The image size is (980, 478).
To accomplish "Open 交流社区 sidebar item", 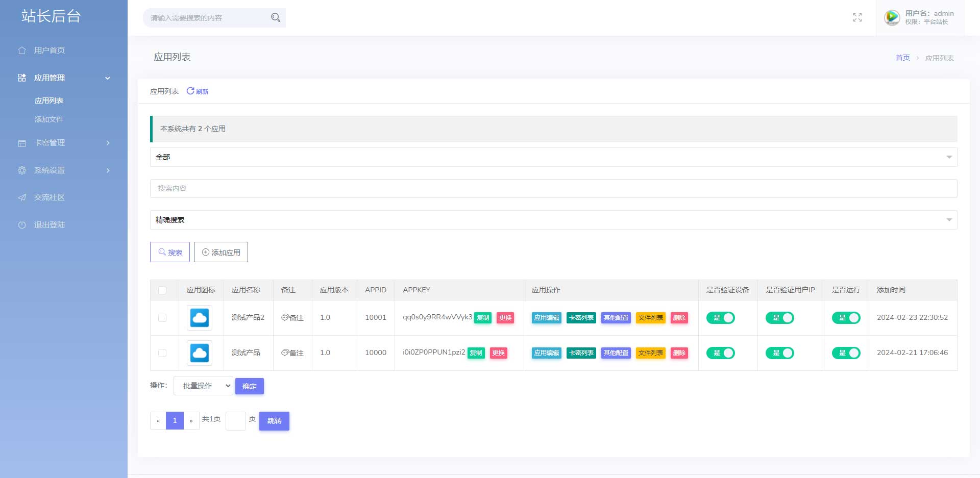I will [x=50, y=197].
